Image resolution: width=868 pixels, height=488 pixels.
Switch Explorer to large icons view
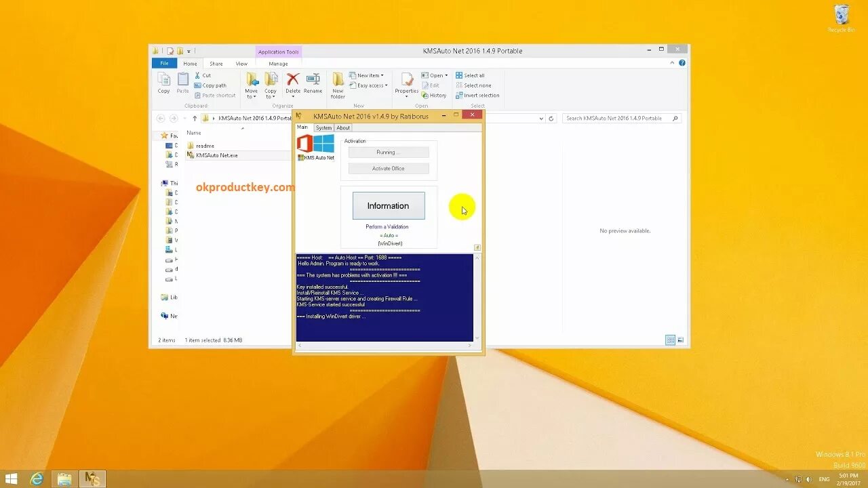680,340
